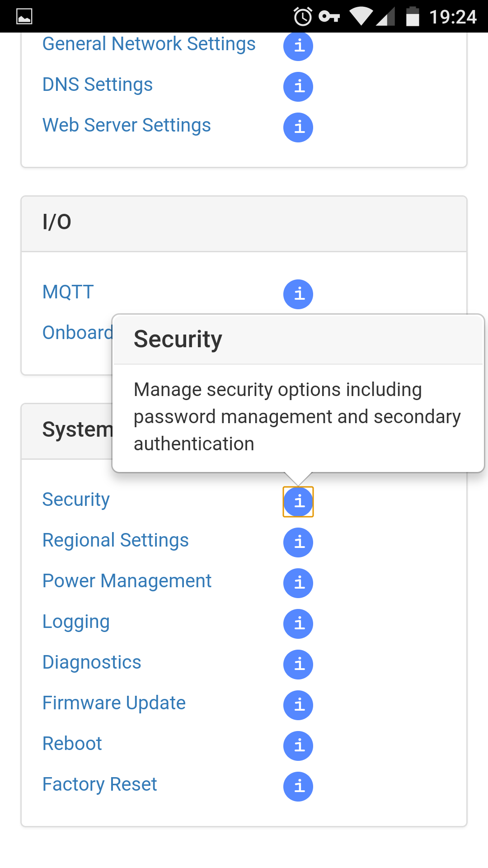The image size is (488, 868).
Task: Click info icon beside Logging
Action: [x=298, y=623]
